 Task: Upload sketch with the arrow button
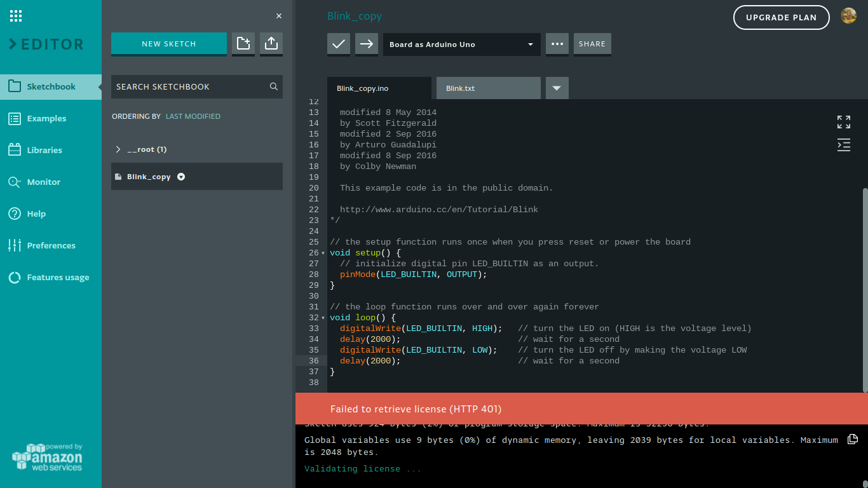pos(367,44)
